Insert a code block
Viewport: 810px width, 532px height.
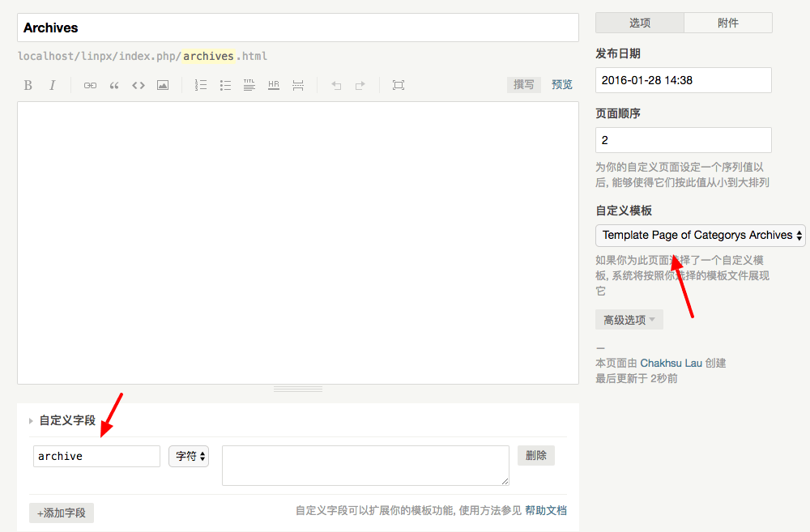[x=138, y=85]
